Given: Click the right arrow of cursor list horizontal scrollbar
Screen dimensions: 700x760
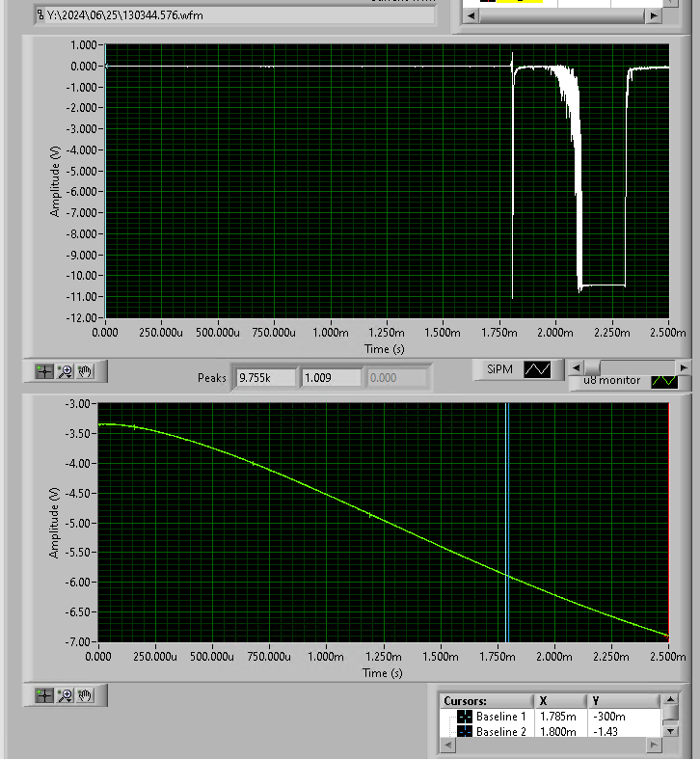Looking at the screenshot, I should [654, 745].
